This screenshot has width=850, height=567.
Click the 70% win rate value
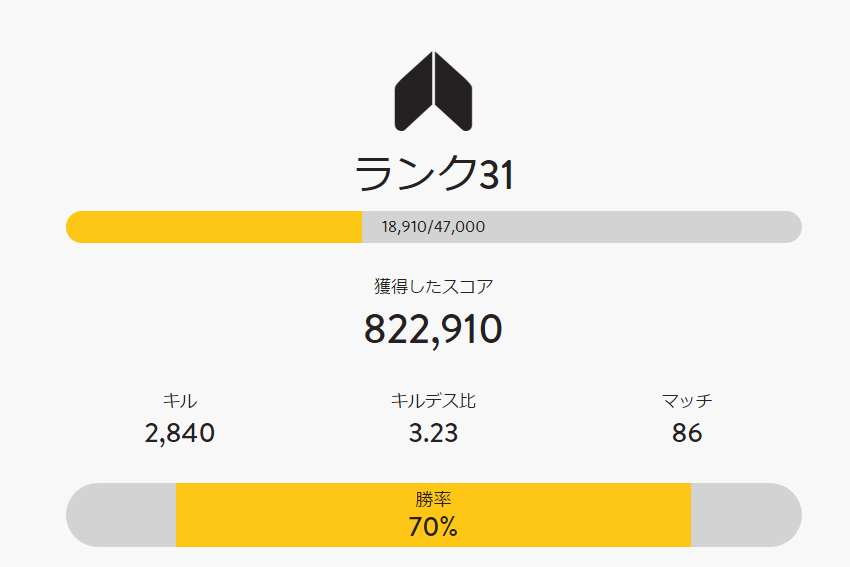pos(433,526)
